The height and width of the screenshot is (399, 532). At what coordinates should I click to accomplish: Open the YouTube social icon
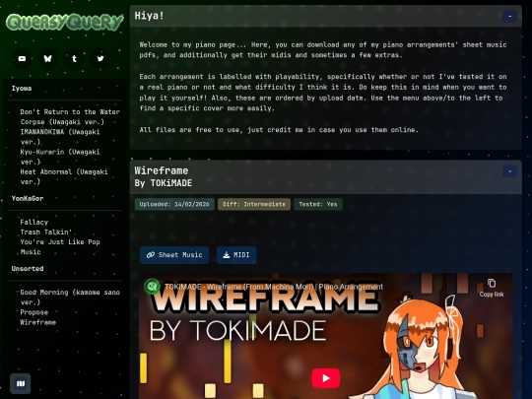pyautogui.click(x=22, y=59)
